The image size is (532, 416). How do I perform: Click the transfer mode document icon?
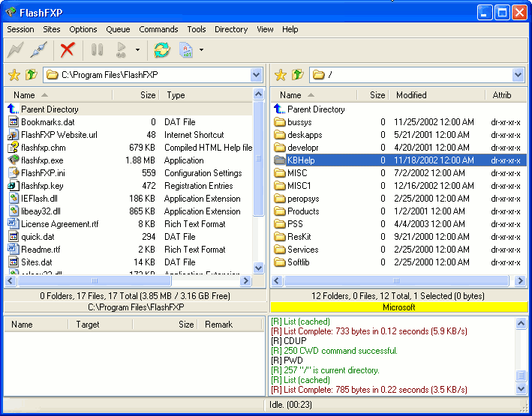point(186,49)
